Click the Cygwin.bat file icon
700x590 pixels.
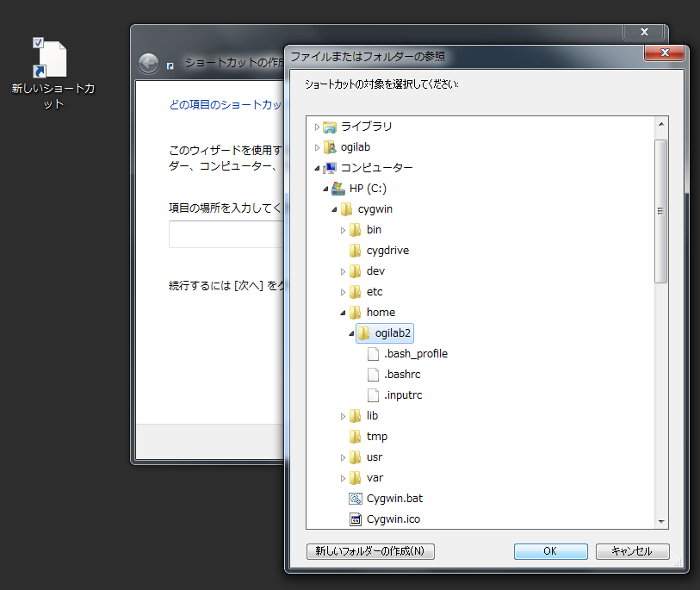tap(355, 499)
